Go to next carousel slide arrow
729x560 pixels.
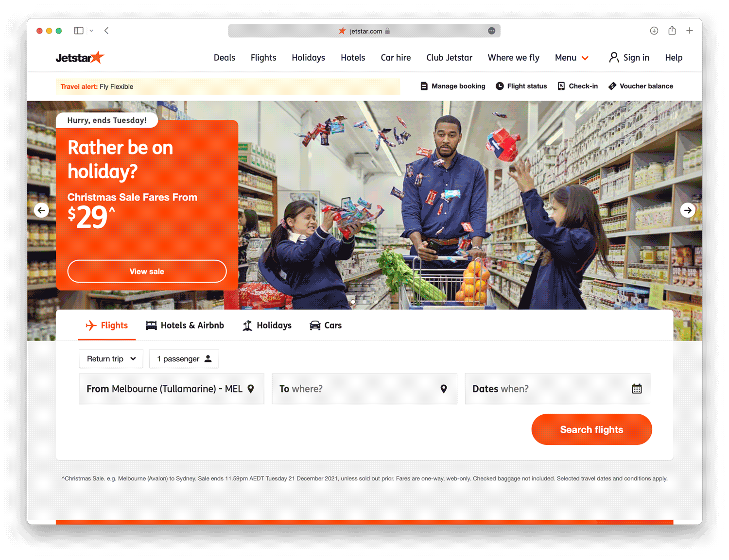tap(688, 210)
